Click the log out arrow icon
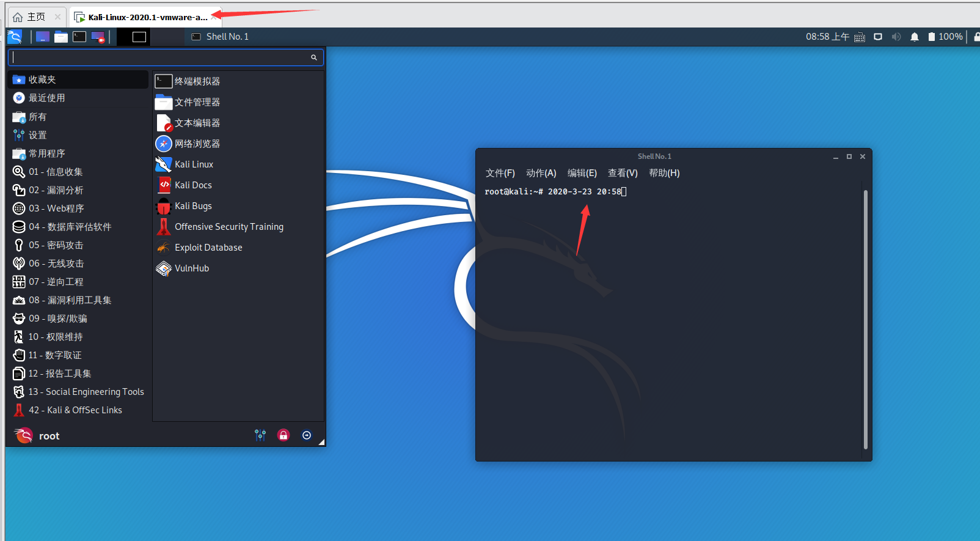This screenshot has width=980, height=541. pos(307,435)
